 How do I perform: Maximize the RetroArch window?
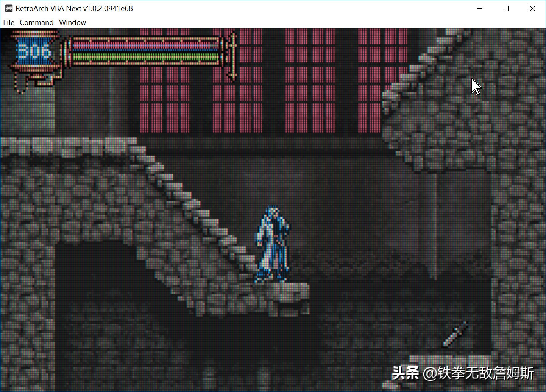tap(505, 8)
